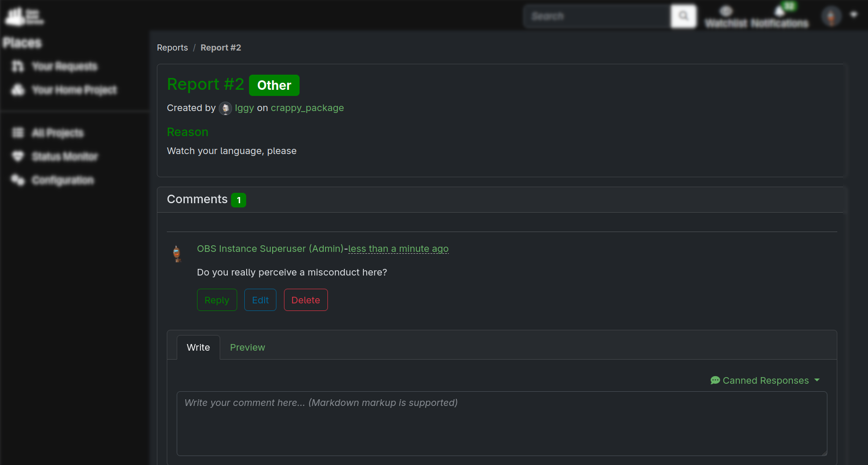The height and width of the screenshot is (465, 868).
Task: Switch to the Preview tab
Action: (x=248, y=347)
